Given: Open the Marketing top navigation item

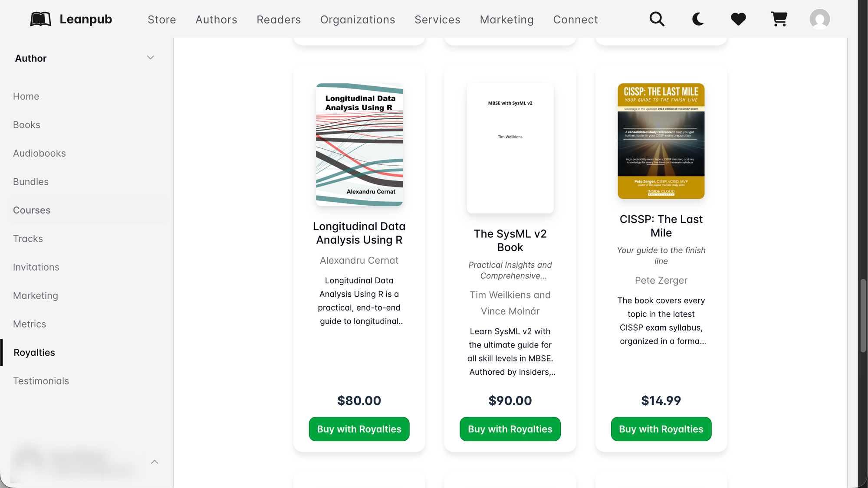Looking at the screenshot, I should (x=506, y=20).
